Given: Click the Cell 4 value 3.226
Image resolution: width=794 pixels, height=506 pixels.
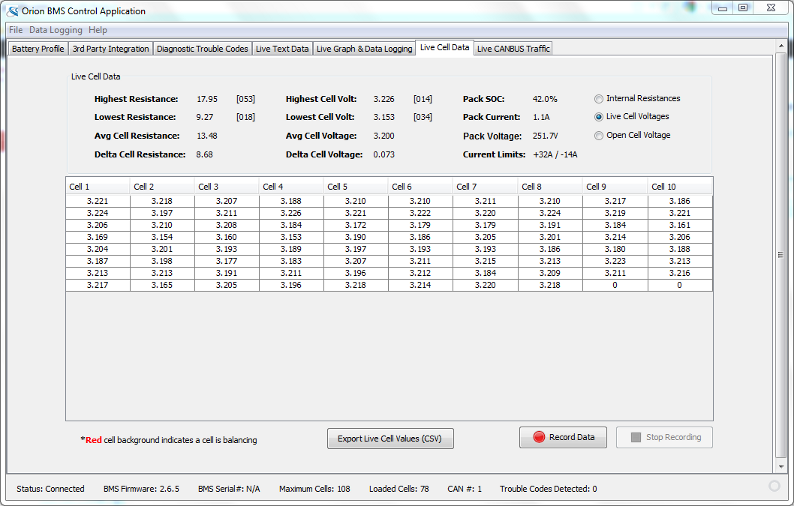Looking at the screenshot, I should [x=291, y=213].
